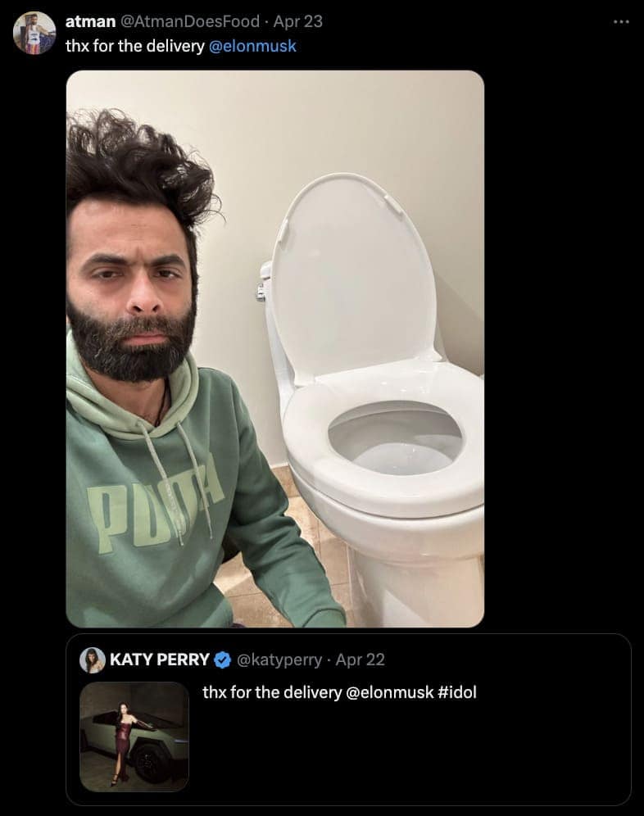Open the Cybertruck photo thumbnail
The width and height of the screenshot is (644, 816).
pos(134,737)
